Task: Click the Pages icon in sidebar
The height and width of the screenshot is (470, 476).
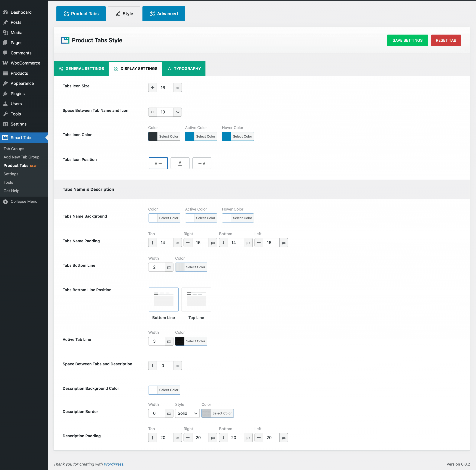Action: (x=5, y=43)
